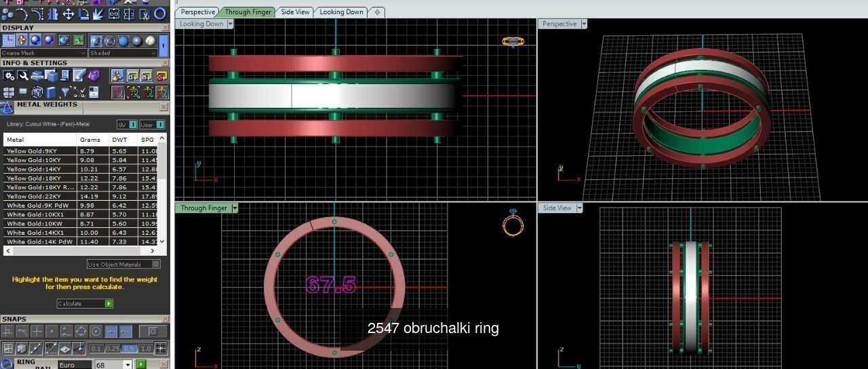The width and height of the screenshot is (868, 369).
Task: Select the wireframe sphere shading mode
Action: coord(109,41)
